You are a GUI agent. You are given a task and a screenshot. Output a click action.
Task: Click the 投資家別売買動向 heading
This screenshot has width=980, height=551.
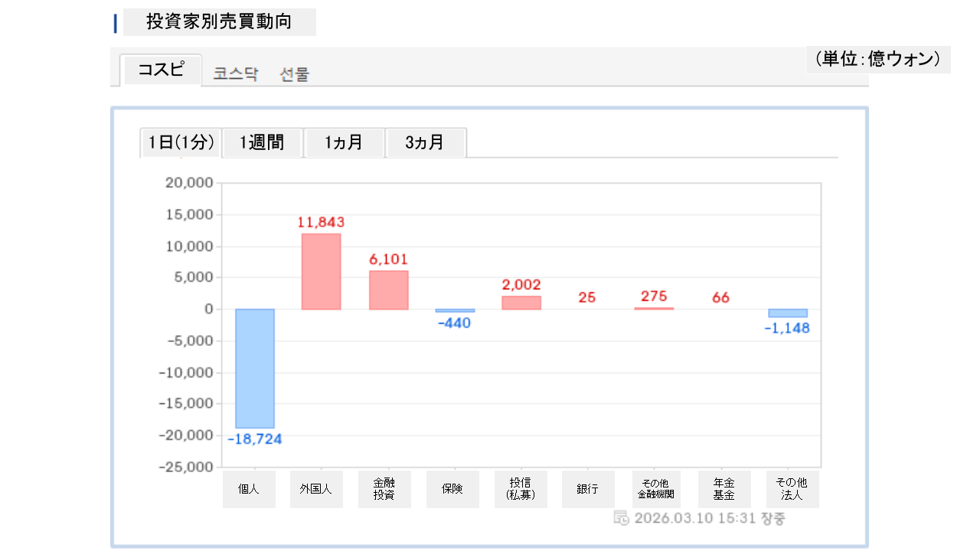coord(219,22)
